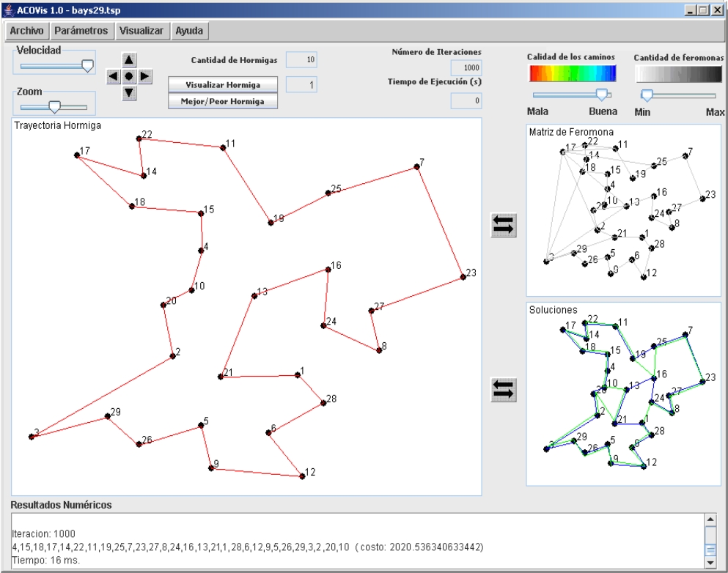Click the Cantidad de feromonas slider handle
The width and height of the screenshot is (728, 573).
(647, 95)
